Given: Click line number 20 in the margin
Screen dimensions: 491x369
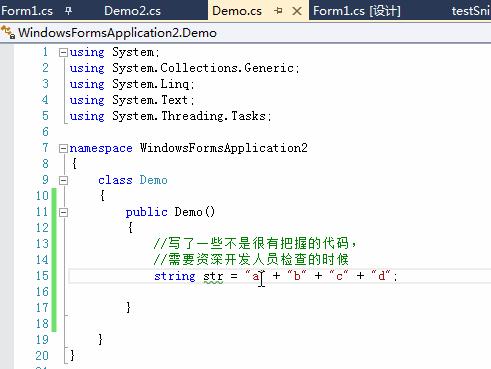Looking at the screenshot, I should 42,356.
